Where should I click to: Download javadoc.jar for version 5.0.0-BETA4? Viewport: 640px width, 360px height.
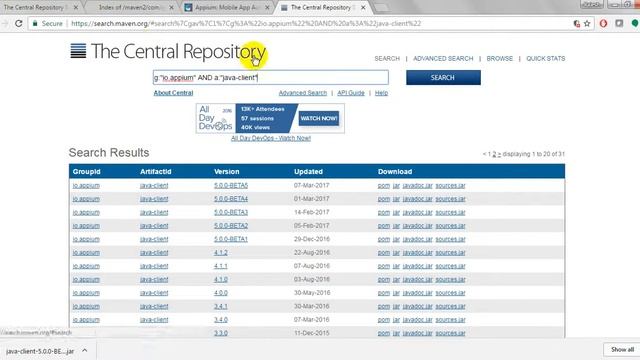pyautogui.click(x=417, y=199)
